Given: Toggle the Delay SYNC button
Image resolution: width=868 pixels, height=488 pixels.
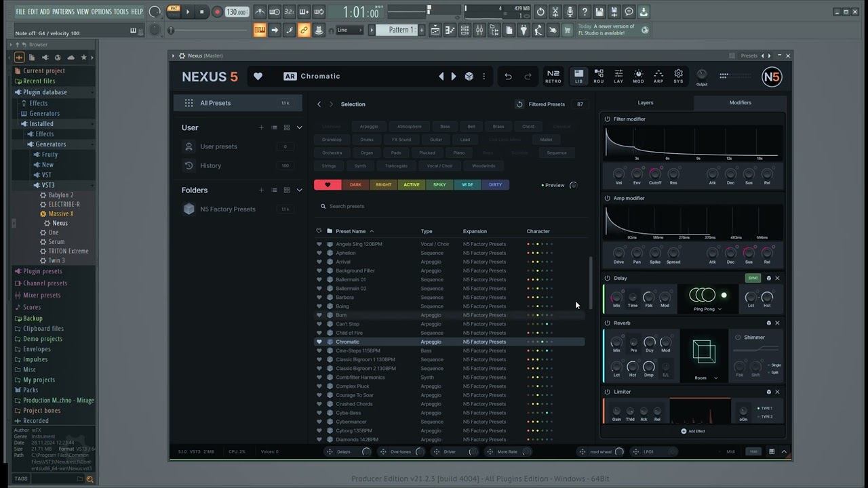Looking at the screenshot, I should point(753,278).
